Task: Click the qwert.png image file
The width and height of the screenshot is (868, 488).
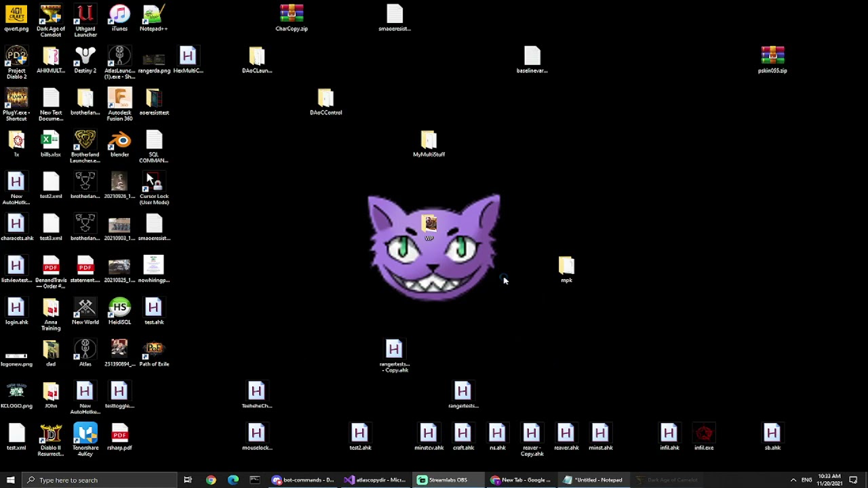Action: click(x=16, y=18)
